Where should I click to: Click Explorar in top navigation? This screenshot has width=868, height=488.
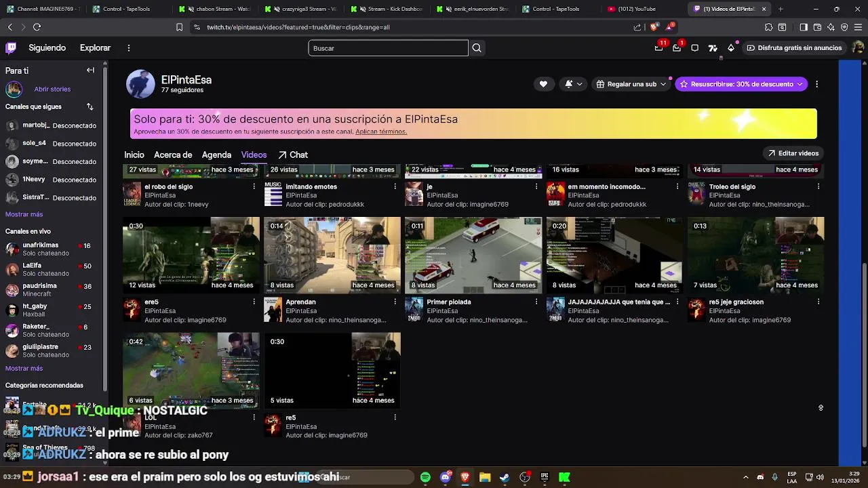(x=95, y=48)
